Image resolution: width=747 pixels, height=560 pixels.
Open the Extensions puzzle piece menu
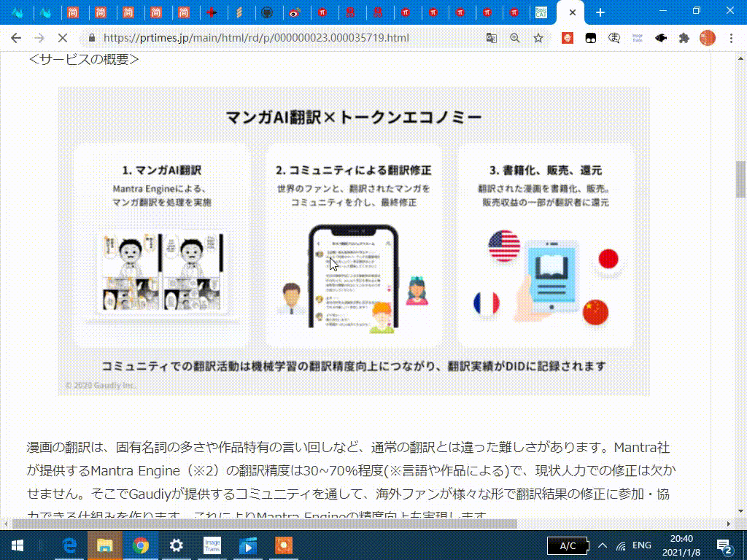click(684, 38)
